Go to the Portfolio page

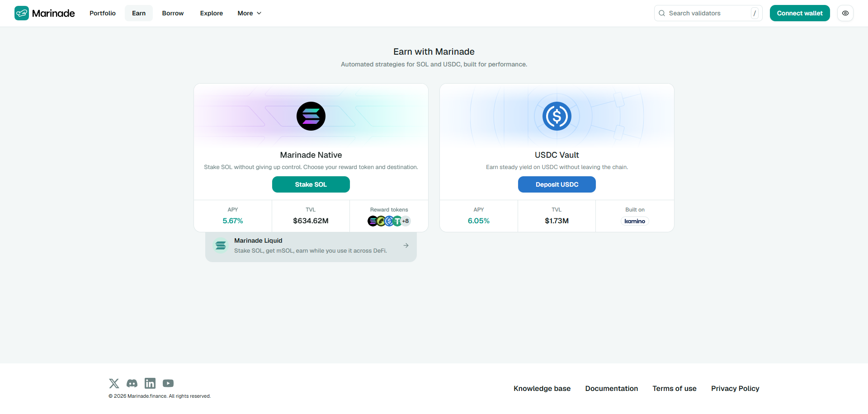coord(103,13)
